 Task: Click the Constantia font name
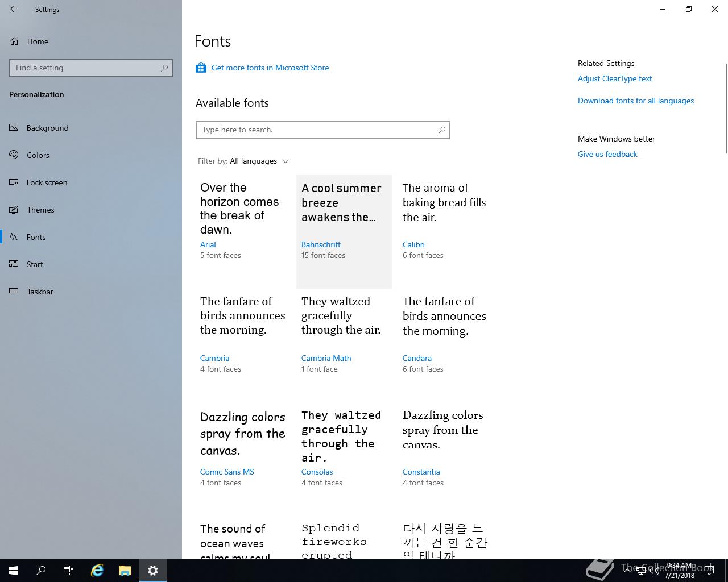[x=421, y=472]
